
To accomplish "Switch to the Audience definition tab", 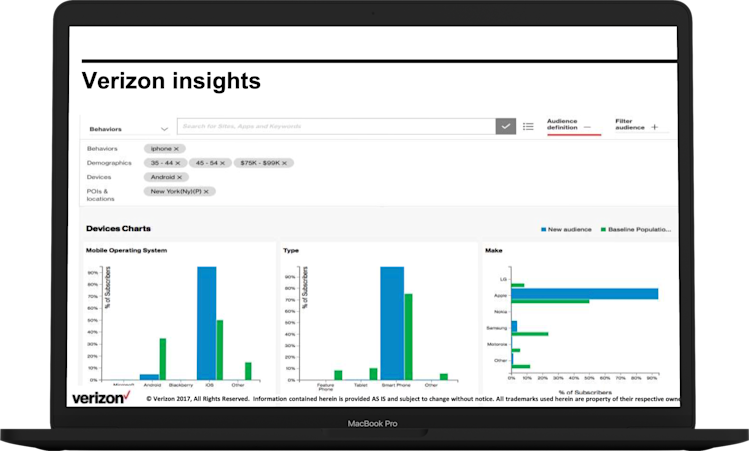I will tap(562, 124).
